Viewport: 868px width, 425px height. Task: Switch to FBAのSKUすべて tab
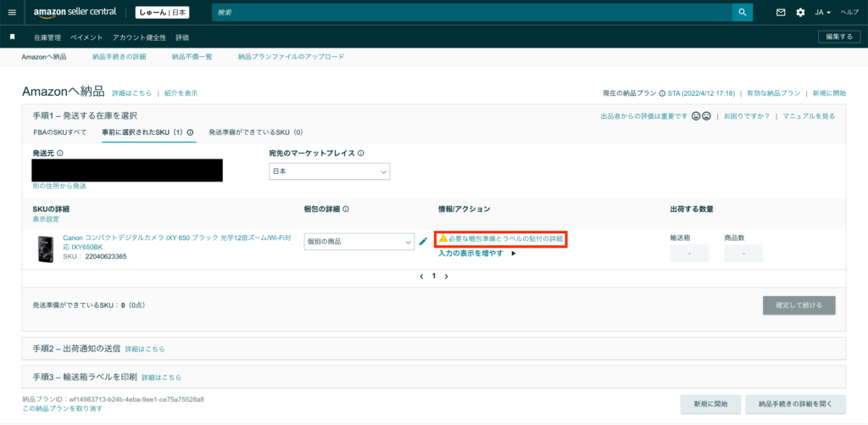click(x=60, y=132)
